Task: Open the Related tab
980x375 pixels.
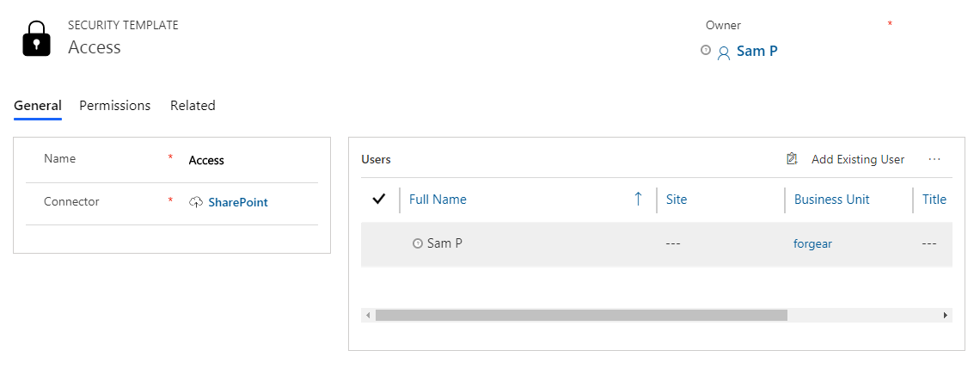Action: click(x=193, y=106)
